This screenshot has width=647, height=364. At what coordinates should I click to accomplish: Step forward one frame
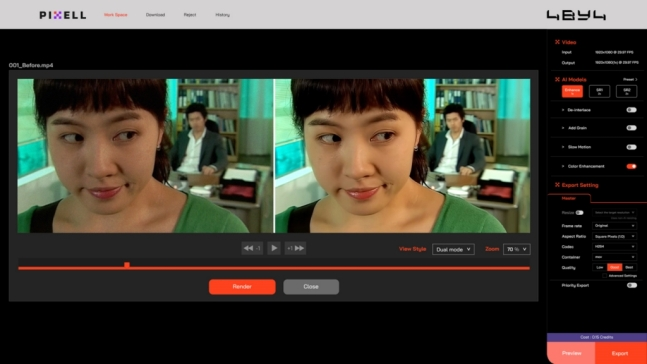coord(295,248)
